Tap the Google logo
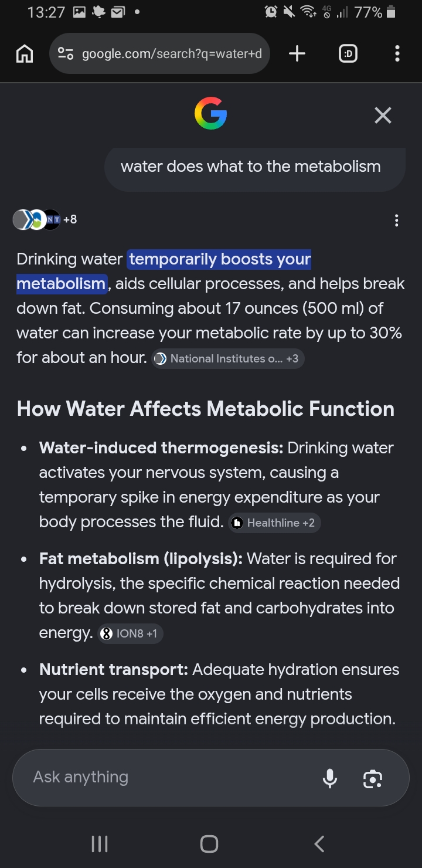 click(210, 114)
